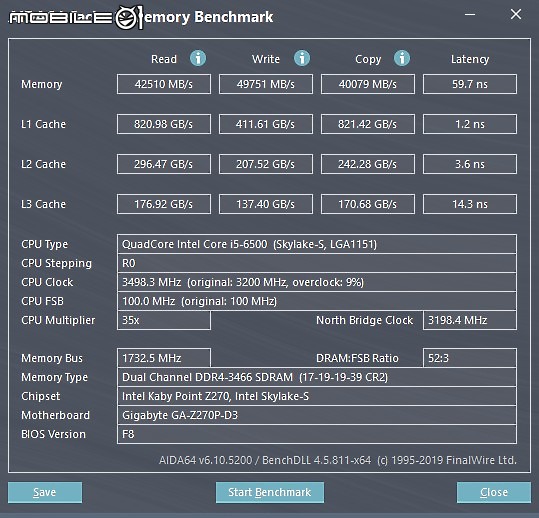The height and width of the screenshot is (518, 539).
Task: Click the info icon next to Read
Action: 198,58
